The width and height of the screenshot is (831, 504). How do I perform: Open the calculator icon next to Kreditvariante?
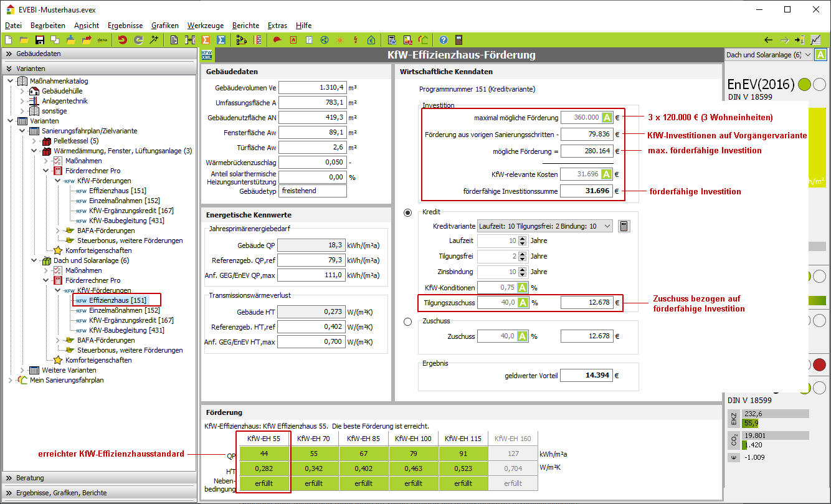(x=624, y=226)
